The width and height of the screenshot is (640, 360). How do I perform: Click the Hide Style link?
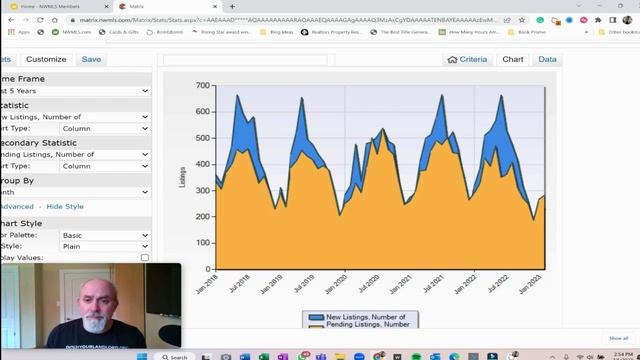click(65, 207)
